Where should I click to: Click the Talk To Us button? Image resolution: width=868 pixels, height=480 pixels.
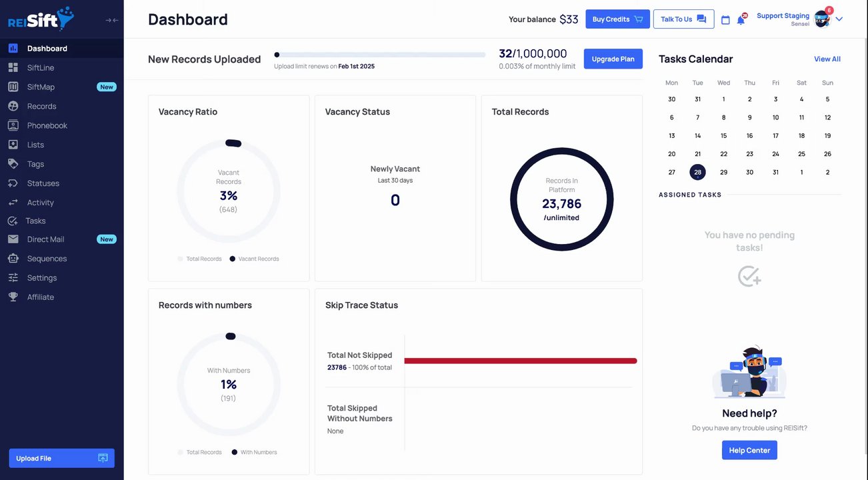coord(683,19)
